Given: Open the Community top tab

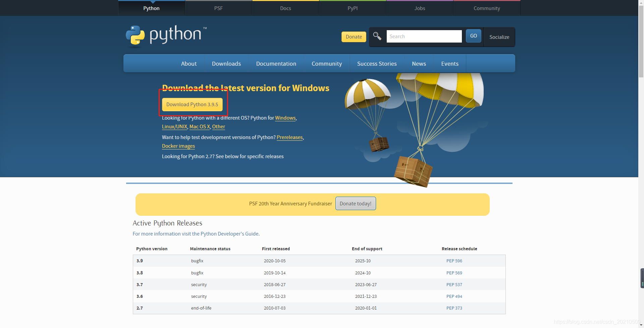Looking at the screenshot, I should tap(487, 8).
